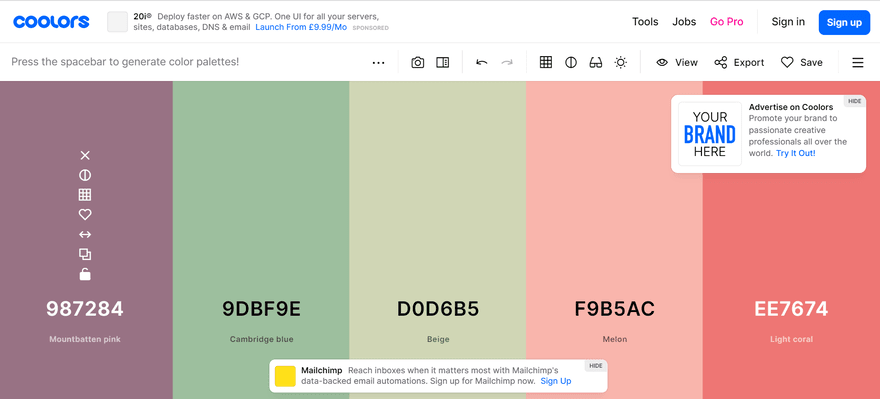The width and height of the screenshot is (880, 399).
Task: Hide the Advertise on Coolors card
Action: pyautogui.click(x=854, y=101)
